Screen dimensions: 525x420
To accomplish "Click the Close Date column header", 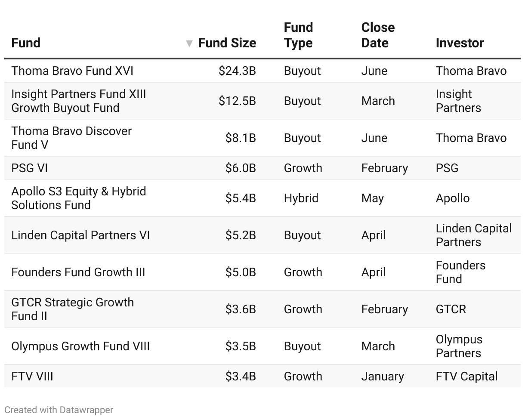I will [x=378, y=35].
